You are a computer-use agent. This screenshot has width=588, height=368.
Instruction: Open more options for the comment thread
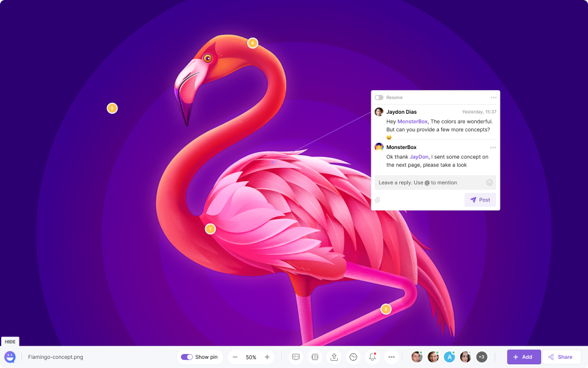(493, 97)
